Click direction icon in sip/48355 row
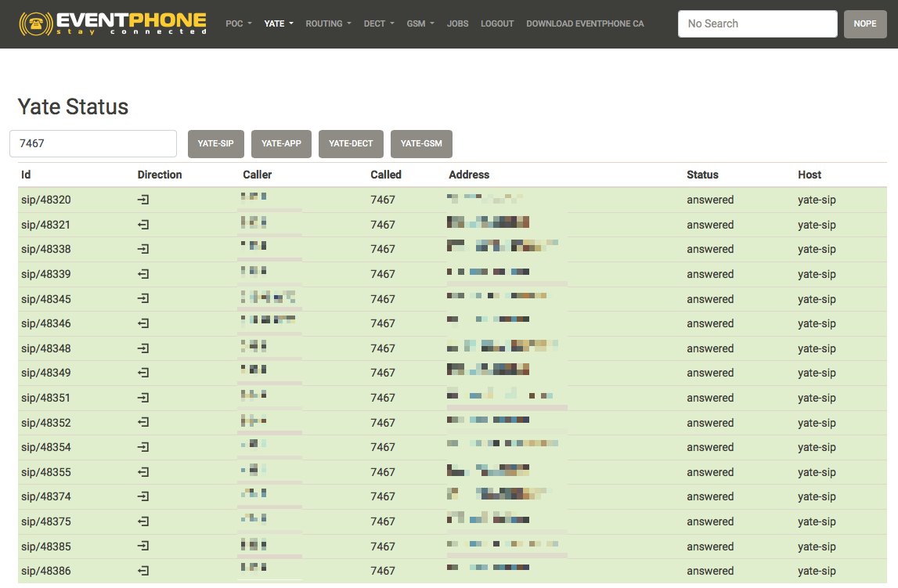This screenshot has height=588, width=898. point(143,472)
